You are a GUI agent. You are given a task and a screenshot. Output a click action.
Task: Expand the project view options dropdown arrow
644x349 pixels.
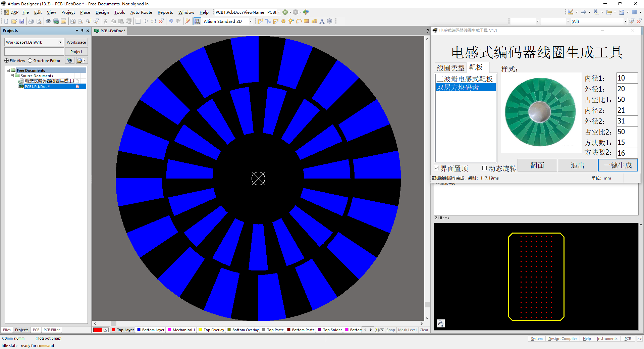coord(85,60)
